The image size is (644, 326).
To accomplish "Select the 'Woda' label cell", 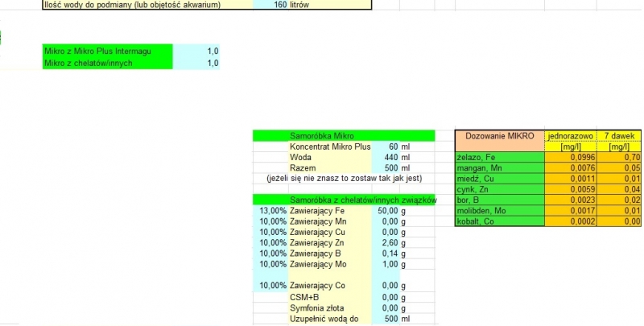I will (330, 157).
